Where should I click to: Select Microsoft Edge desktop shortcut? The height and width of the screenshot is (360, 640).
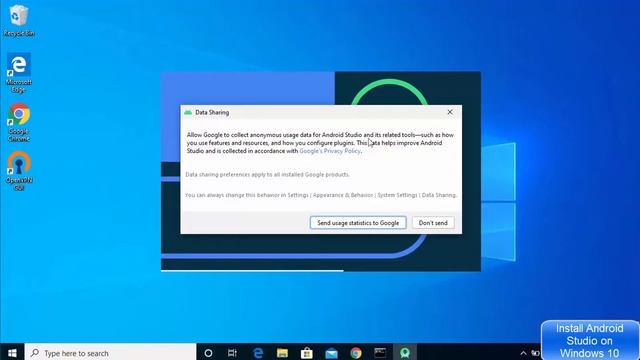[x=18, y=73]
